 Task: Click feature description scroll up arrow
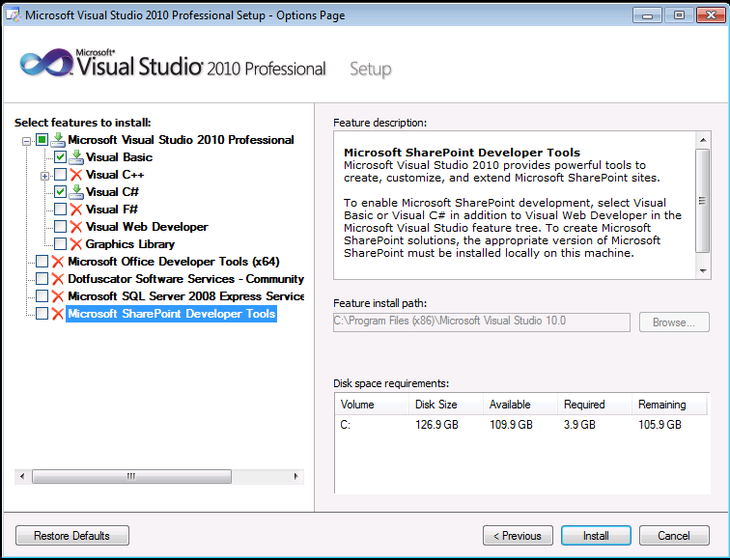click(703, 140)
